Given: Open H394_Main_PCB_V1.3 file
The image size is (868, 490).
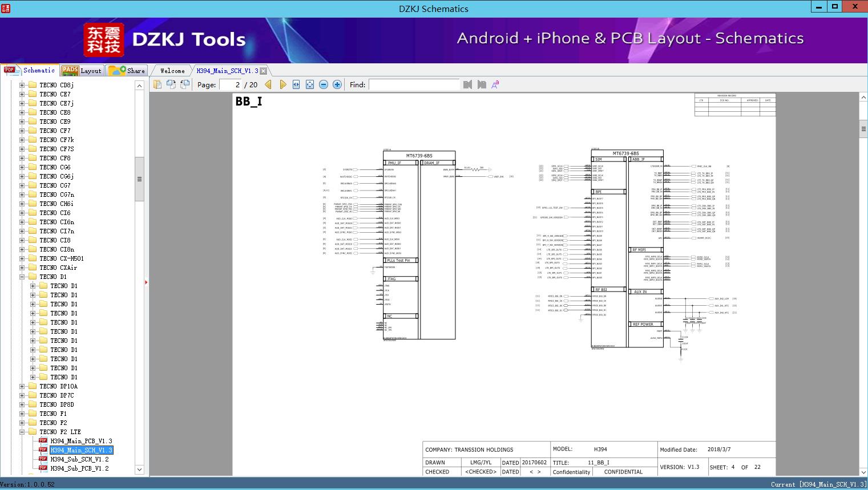Looking at the screenshot, I should click(81, 441).
